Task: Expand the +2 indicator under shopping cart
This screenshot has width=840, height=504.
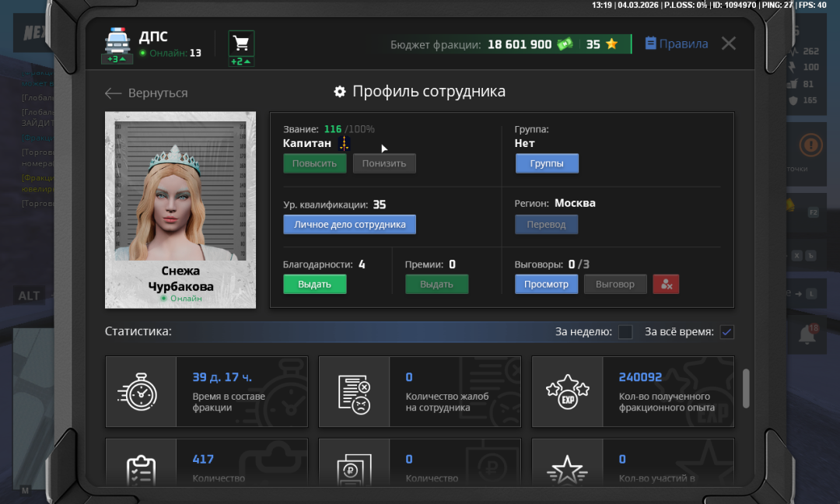Action: (241, 61)
